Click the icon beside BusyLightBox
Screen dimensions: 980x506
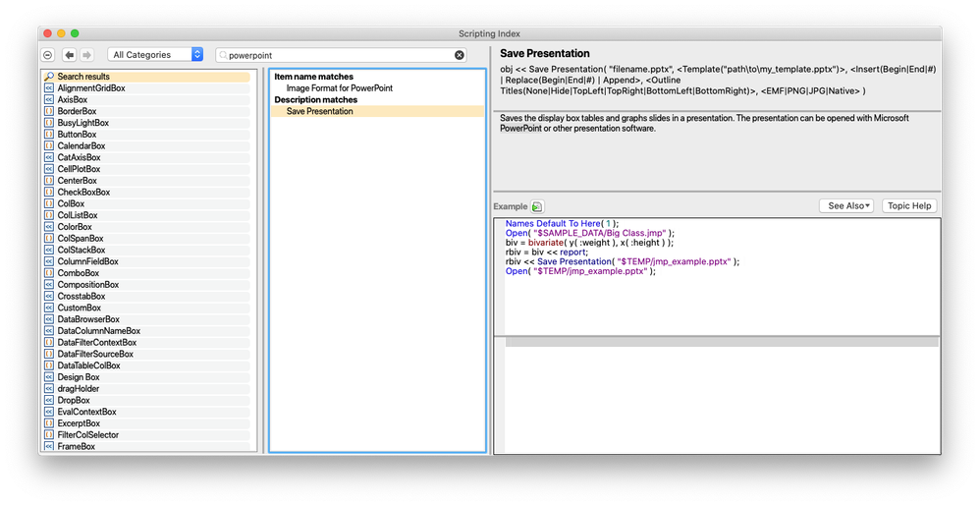49,123
